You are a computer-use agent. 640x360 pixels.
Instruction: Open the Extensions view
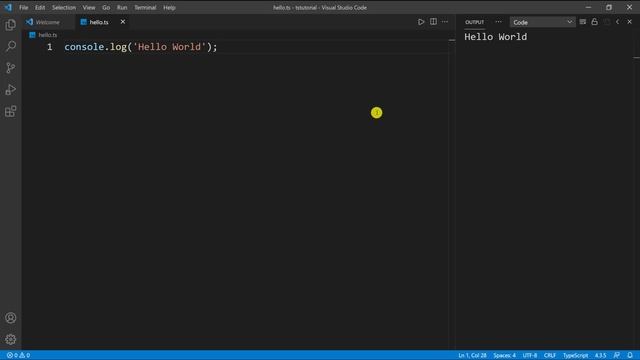(11, 111)
